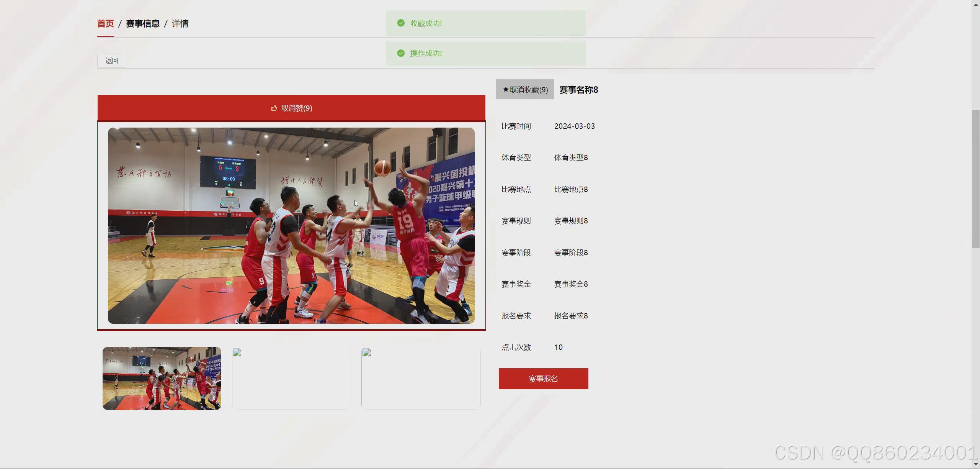Click the star icon on the 取消收藏 button

pos(506,90)
